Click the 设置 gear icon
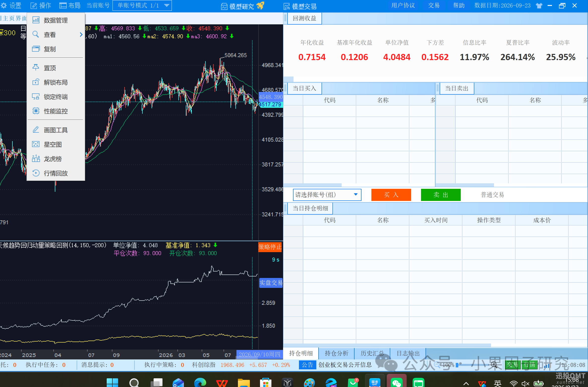Screen dimensions: 588x387 tap(4, 5)
